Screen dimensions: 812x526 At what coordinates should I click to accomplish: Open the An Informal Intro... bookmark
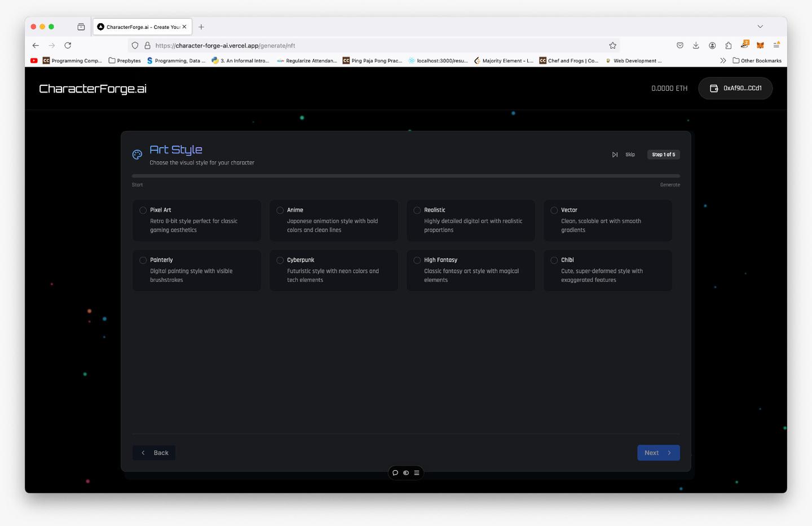pos(241,60)
